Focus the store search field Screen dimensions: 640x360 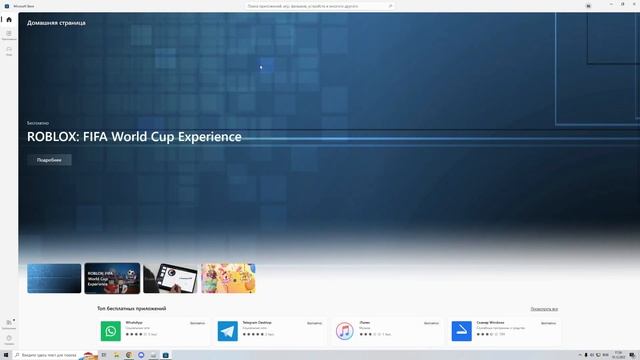pyautogui.click(x=320, y=6)
